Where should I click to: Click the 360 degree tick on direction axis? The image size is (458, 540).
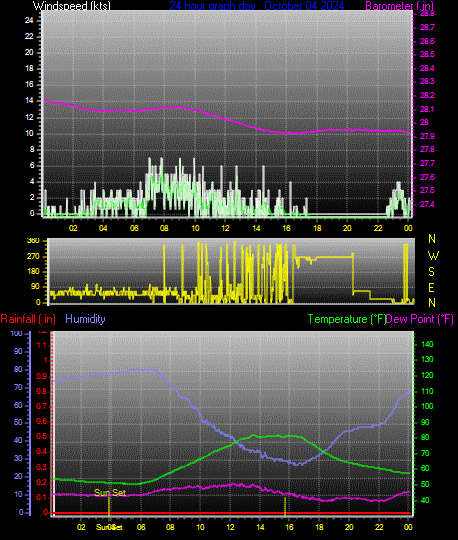point(33,241)
